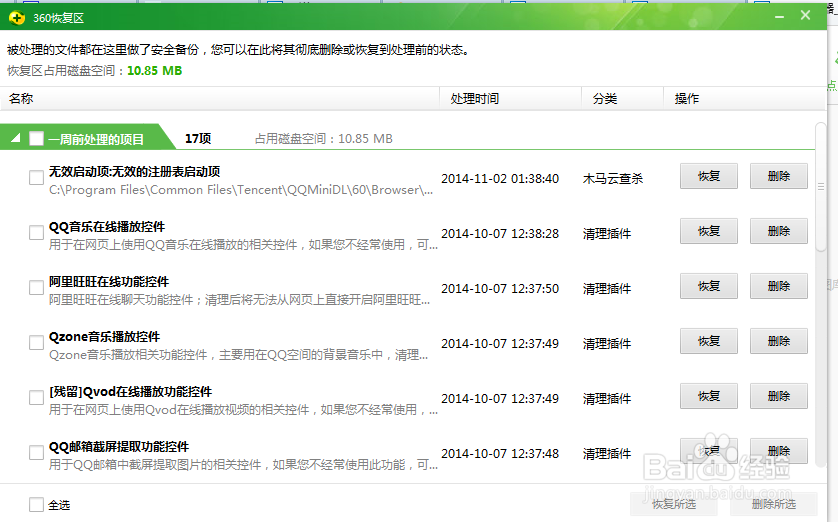Click the 17项 item count label

point(198,139)
